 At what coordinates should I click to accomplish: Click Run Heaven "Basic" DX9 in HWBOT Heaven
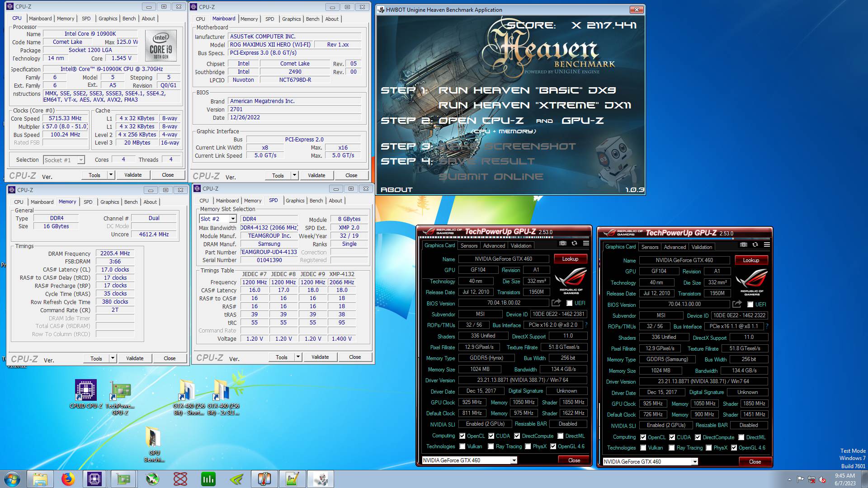tap(527, 90)
